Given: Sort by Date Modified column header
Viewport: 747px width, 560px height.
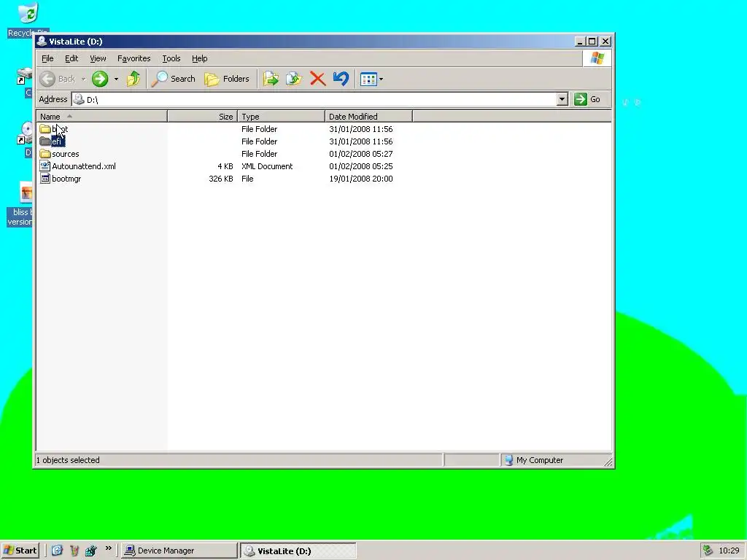Looking at the screenshot, I should (368, 116).
